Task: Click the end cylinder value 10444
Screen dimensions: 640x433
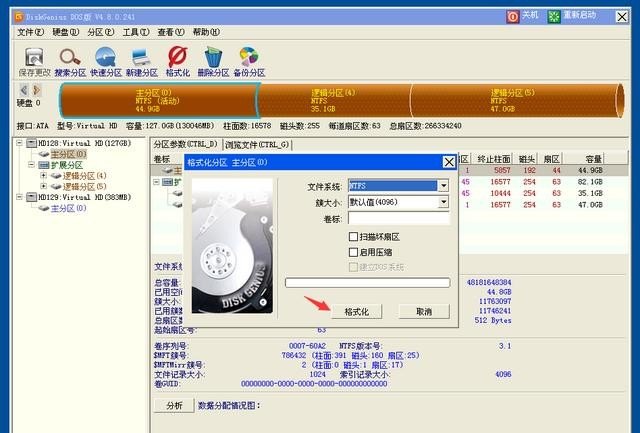Action: pos(500,193)
